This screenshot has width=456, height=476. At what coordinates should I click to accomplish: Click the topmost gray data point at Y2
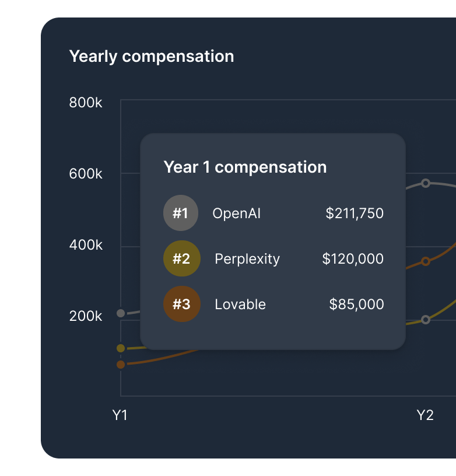coord(426,183)
